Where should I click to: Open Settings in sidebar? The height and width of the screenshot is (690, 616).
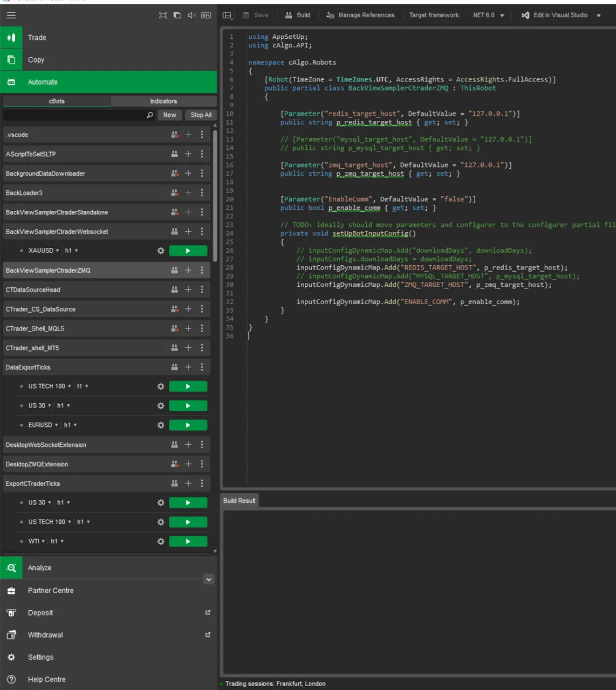click(x=108, y=657)
